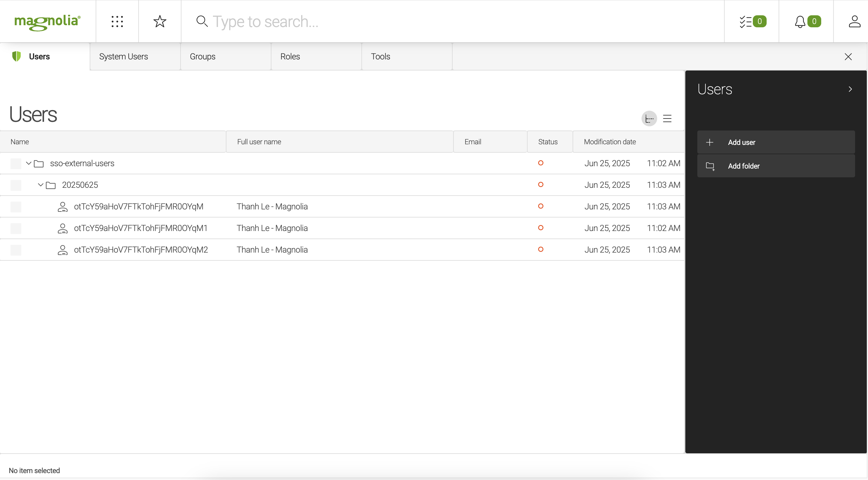Sort by Name column header
868x480 pixels.
click(x=113, y=142)
